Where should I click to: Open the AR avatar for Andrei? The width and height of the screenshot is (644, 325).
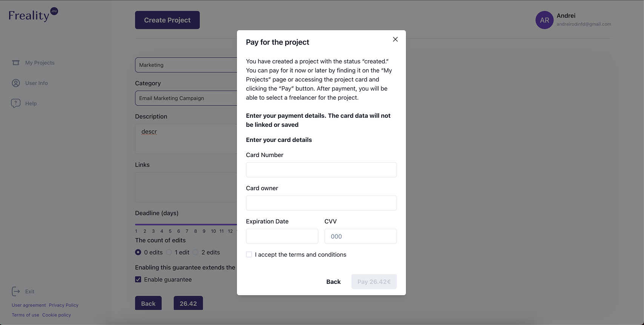click(544, 20)
